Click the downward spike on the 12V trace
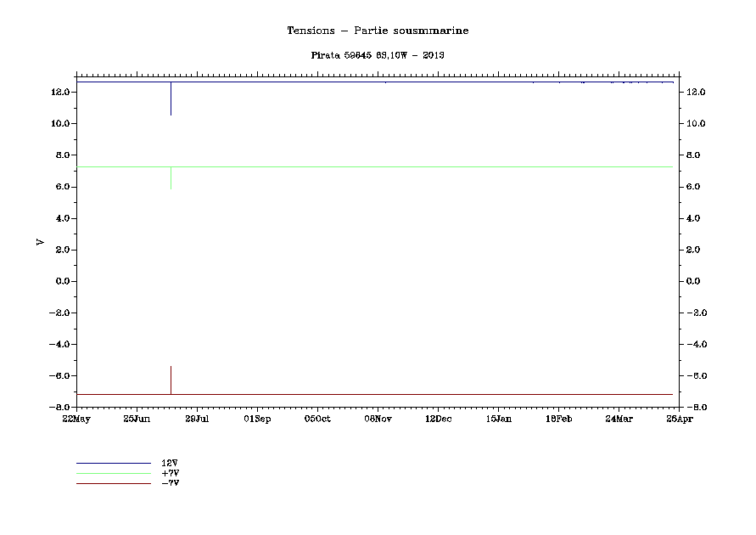Viewport: 756px width, 535px height. tap(171, 100)
